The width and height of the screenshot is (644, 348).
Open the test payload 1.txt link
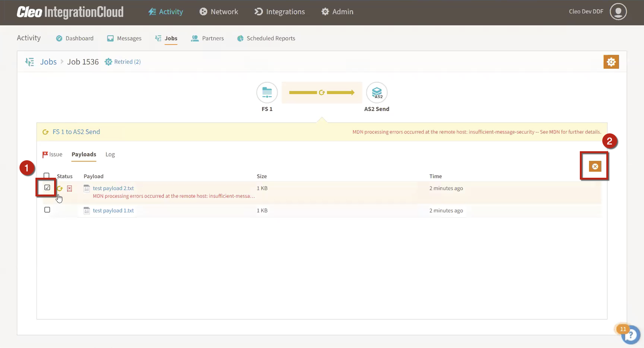113,211
